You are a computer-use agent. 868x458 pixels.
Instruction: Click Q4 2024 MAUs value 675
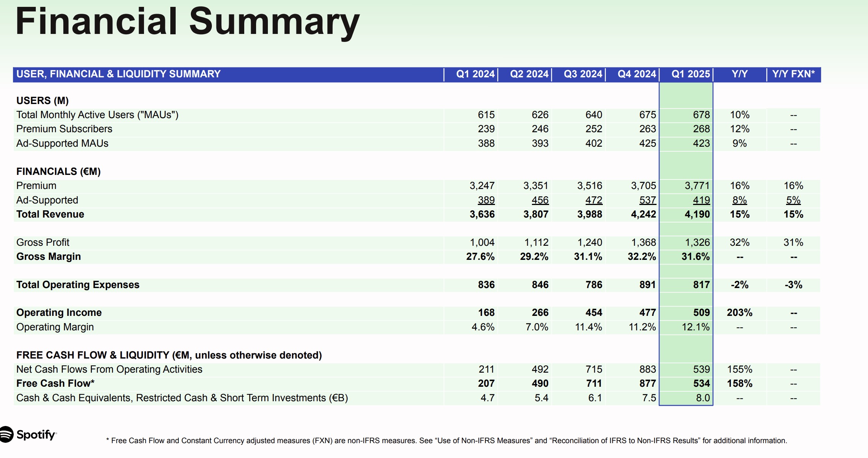(647, 115)
